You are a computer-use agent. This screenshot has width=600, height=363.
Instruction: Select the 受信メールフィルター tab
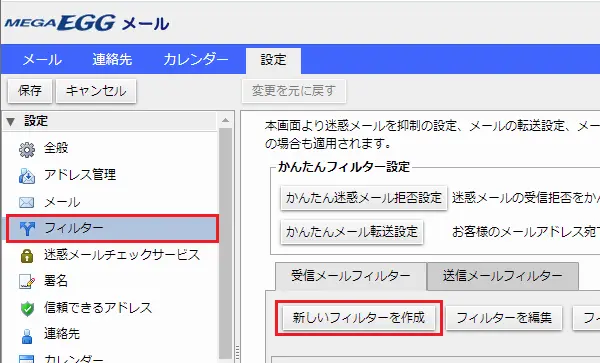tap(351, 276)
